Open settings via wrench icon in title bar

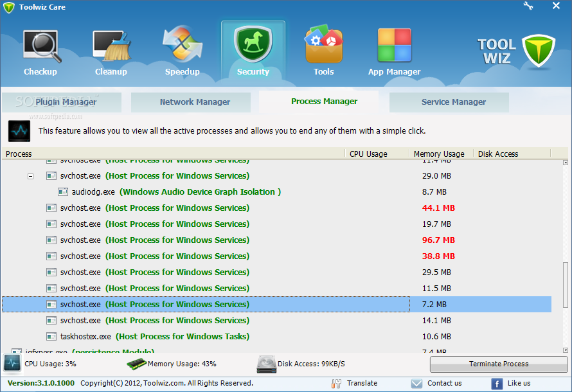528,6
